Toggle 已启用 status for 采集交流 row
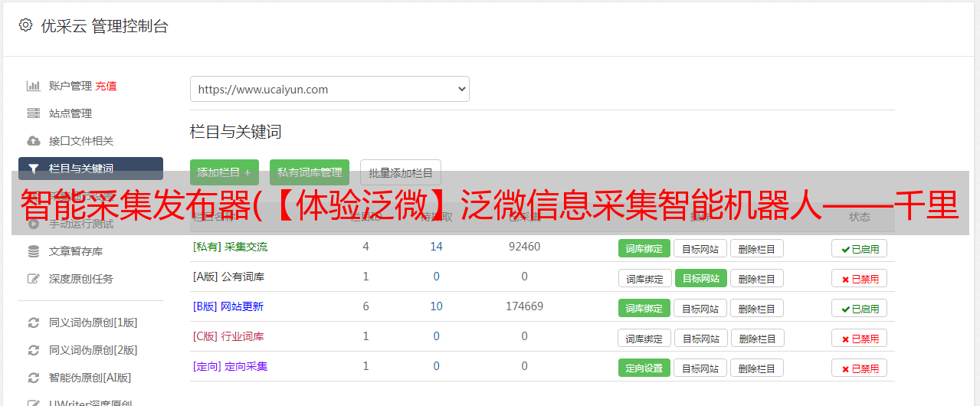The image size is (980, 406). pos(859,248)
